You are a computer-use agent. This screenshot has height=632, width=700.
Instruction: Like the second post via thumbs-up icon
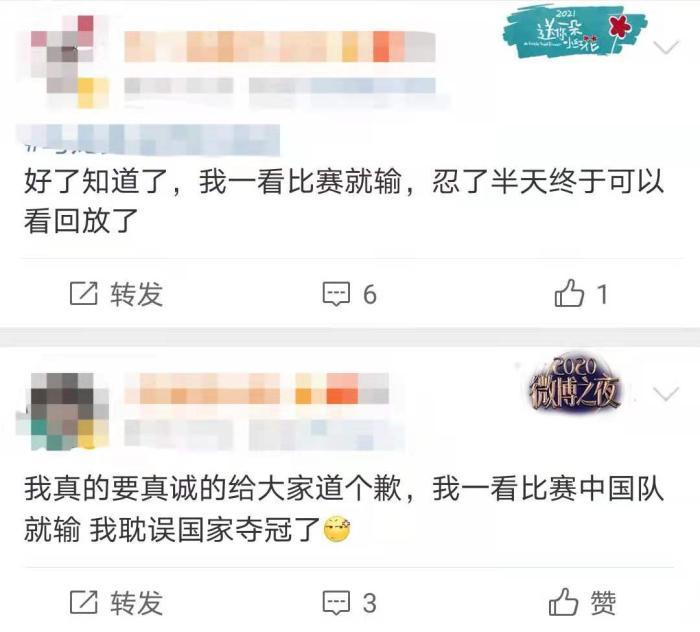(x=563, y=601)
